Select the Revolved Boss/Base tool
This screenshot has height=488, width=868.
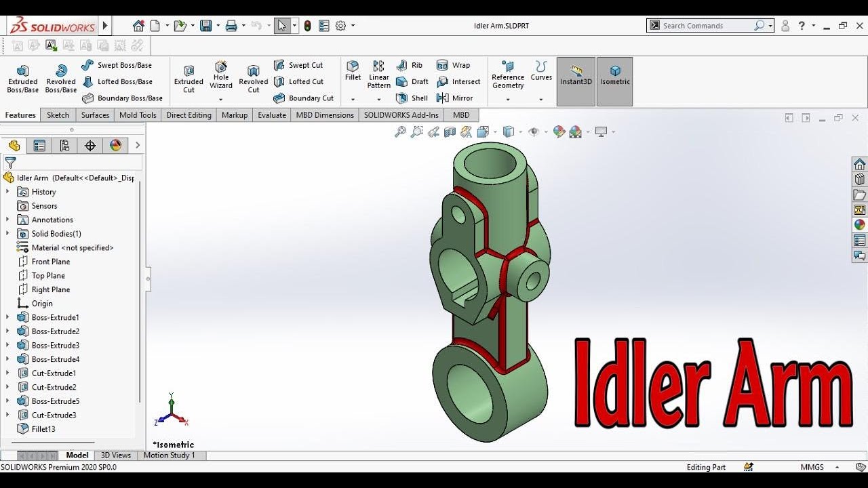(61, 79)
